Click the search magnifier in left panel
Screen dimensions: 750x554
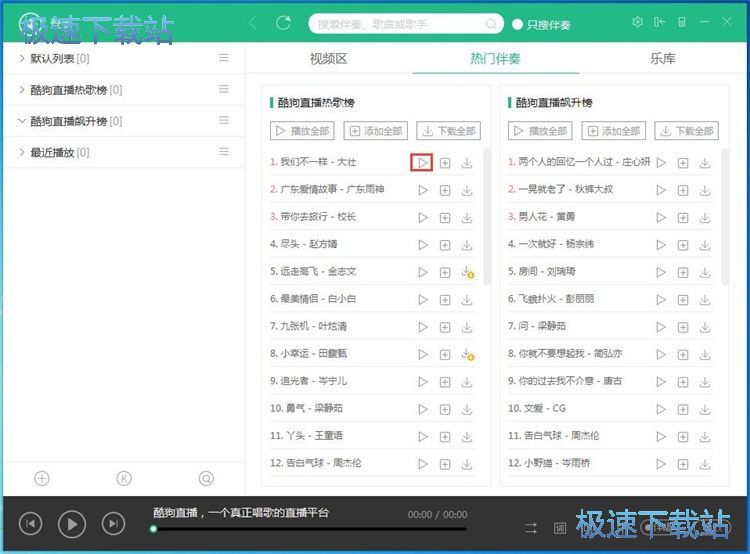click(206, 478)
